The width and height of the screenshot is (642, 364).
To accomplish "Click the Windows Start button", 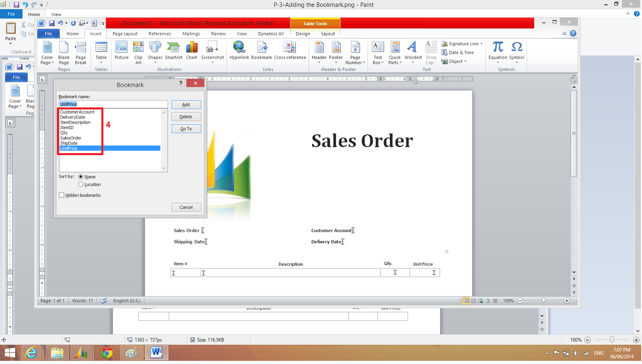I will (10, 353).
